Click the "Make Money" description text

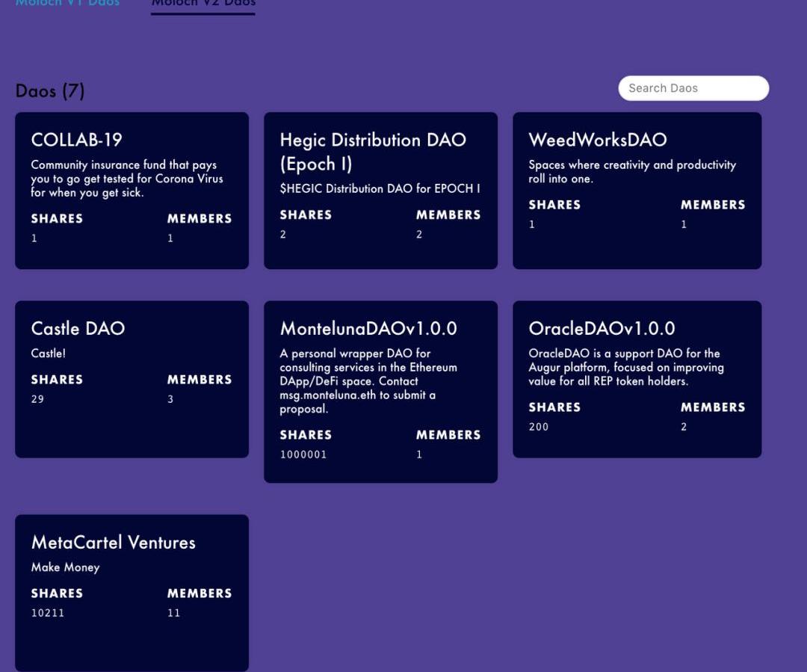[x=65, y=567]
